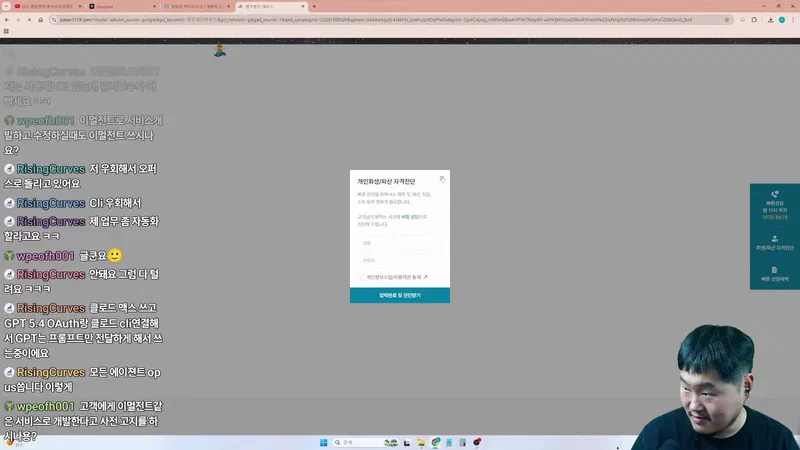The width and height of the screenshot is (800, 450).
Task: Switch to the third browser tab
Action: [x=200, y=6]
